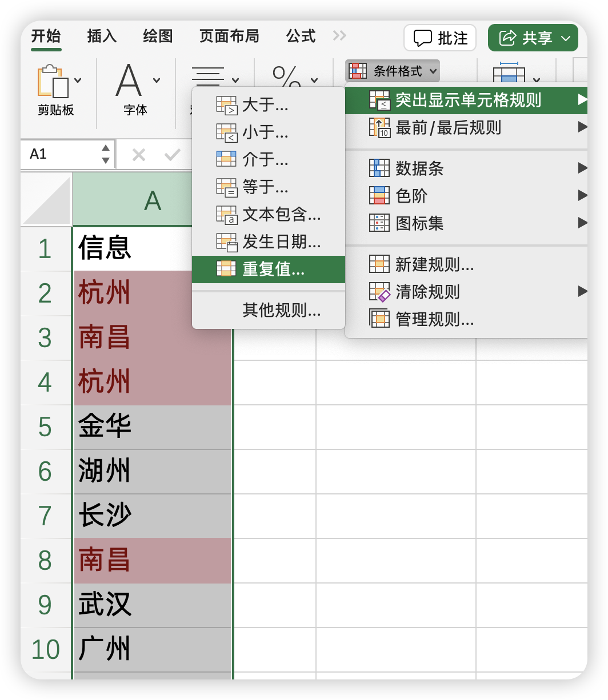This screenshot has width=608, height=700.
Task: Click the 大于 rule icon
Action: 226,105
